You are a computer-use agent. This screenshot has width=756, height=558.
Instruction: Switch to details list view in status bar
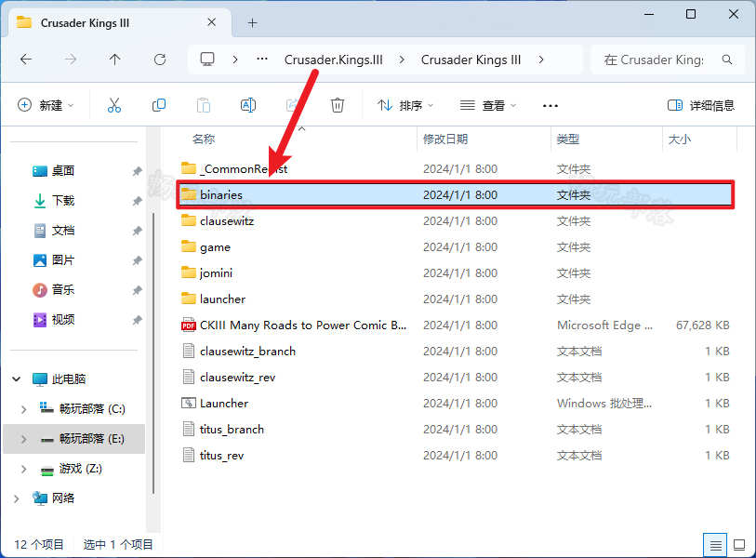coord(715,546)
